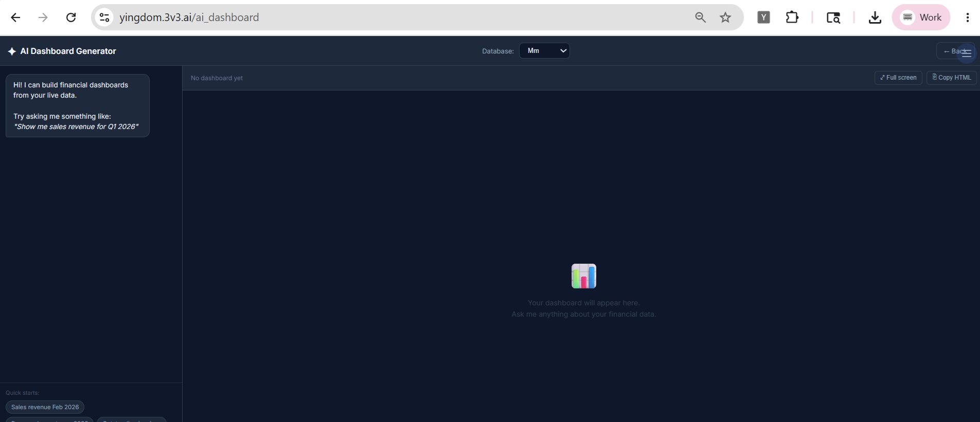Viewport: 980px width, 422px height.
Task: Open the browser three-dot menu
Action: coord(967,17)
